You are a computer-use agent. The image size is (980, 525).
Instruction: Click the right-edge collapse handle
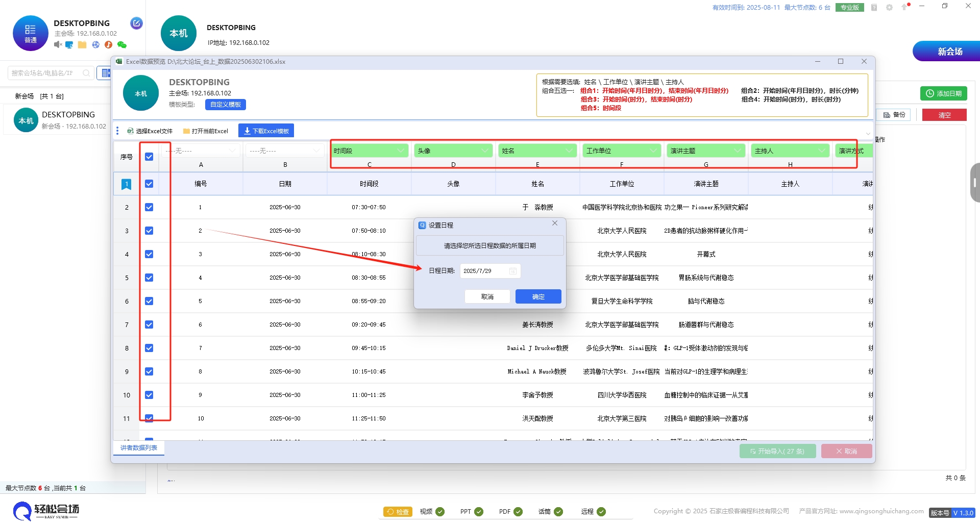pos(975,182)
